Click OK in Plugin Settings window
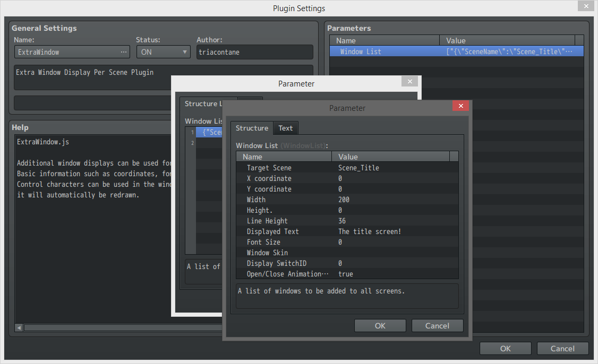The width and height of the screenshot is (598, 364). point(505,349)
